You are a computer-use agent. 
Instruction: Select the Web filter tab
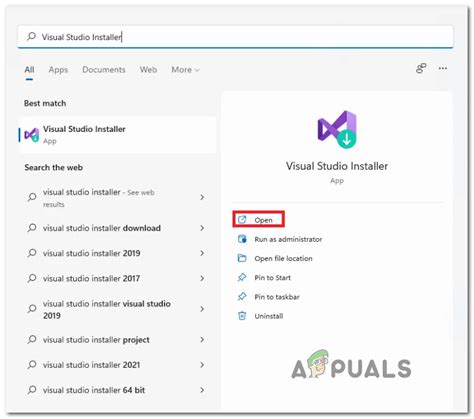148,70
